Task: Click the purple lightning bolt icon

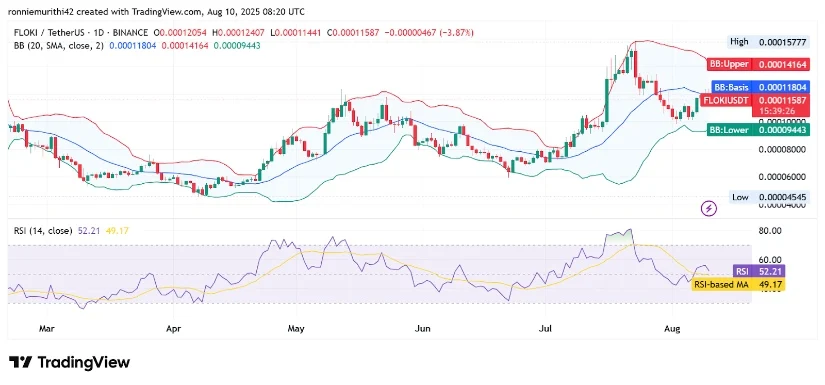Action: (709, 209)
